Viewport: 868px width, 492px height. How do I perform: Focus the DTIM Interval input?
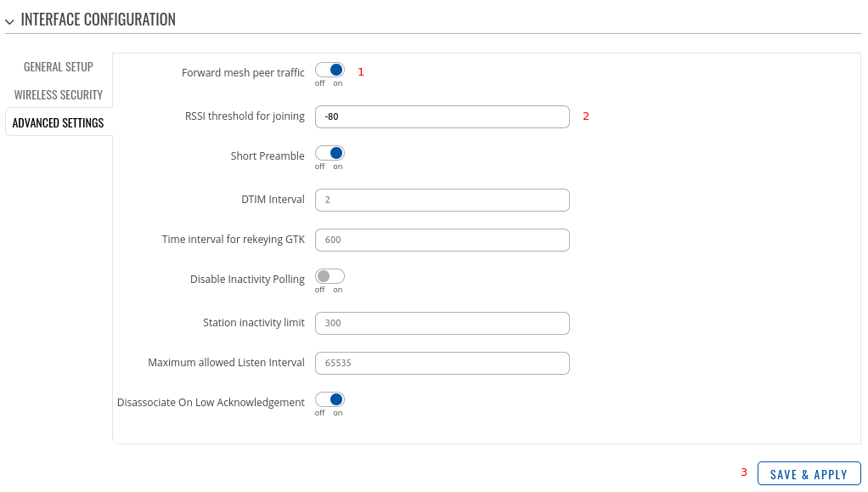[442, 200]
